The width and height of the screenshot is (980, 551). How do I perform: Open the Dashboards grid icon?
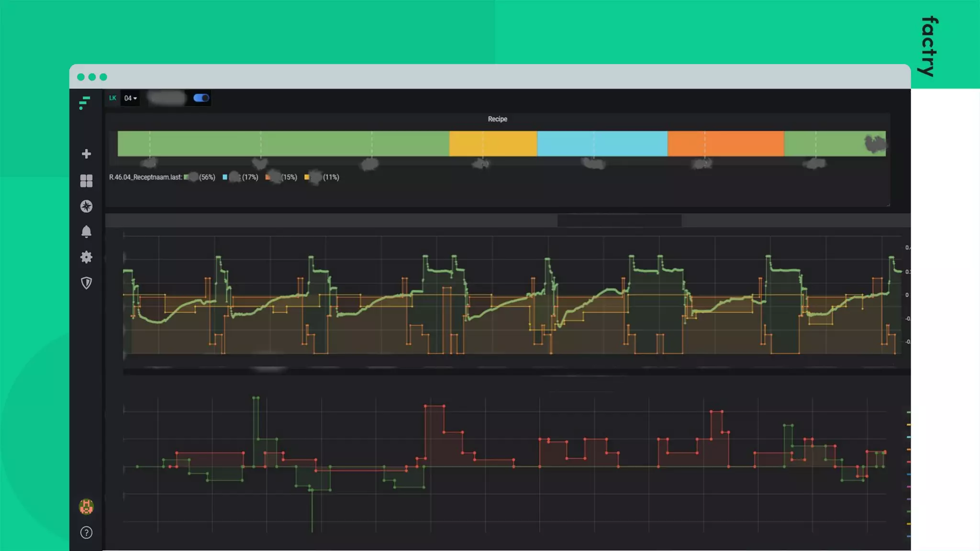click(x=86, y=181)
